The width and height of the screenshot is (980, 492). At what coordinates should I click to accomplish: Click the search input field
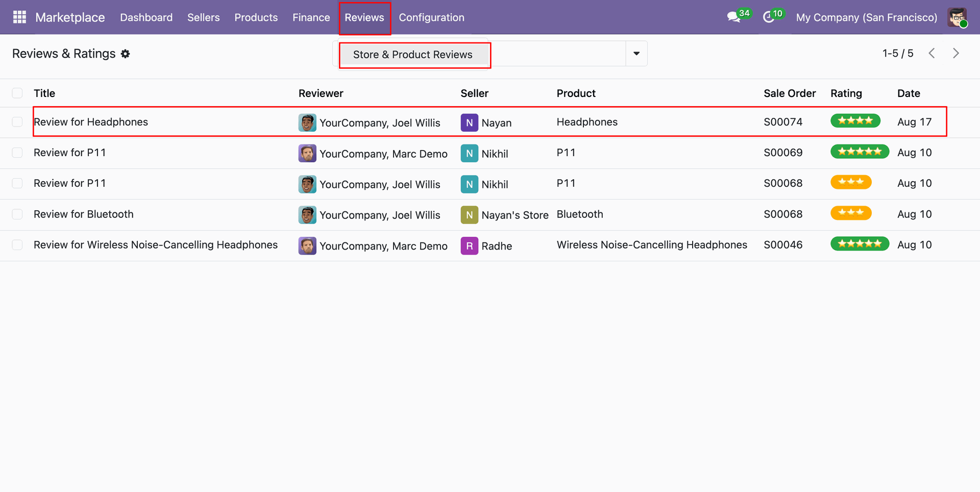pyautogui.click(x=558, y=54)
